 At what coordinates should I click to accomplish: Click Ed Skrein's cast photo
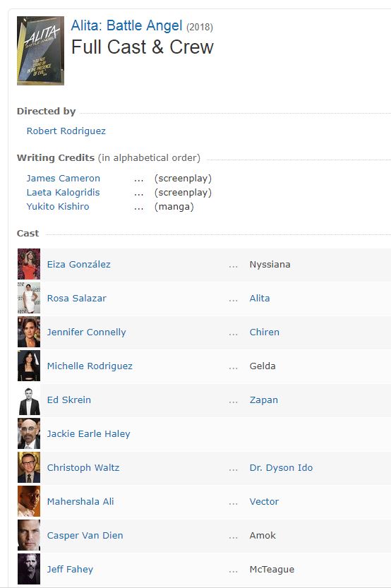point(29,400)
